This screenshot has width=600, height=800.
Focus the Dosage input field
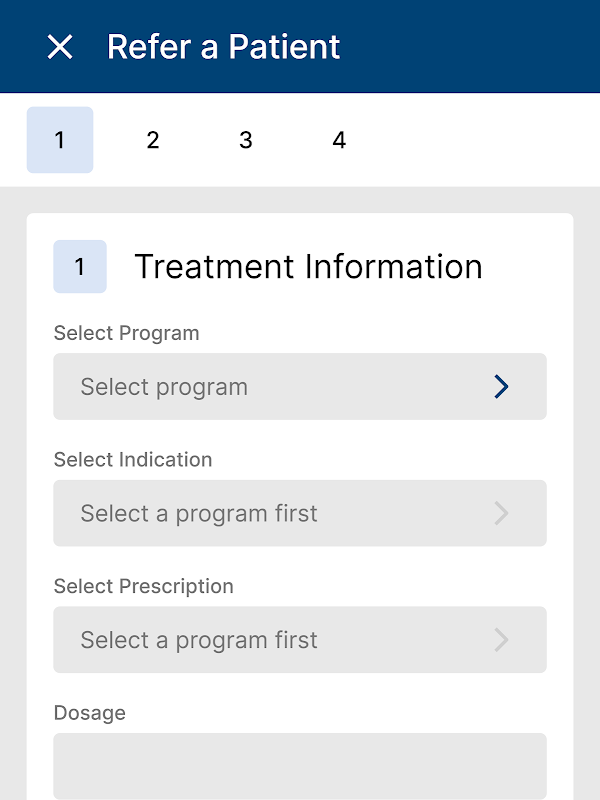click(x=300, y=766)
